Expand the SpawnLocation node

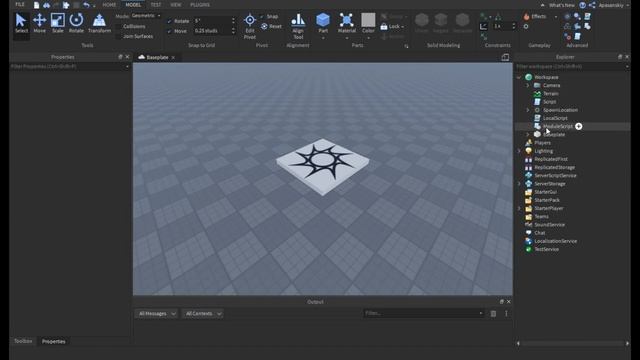coord(527,110)
